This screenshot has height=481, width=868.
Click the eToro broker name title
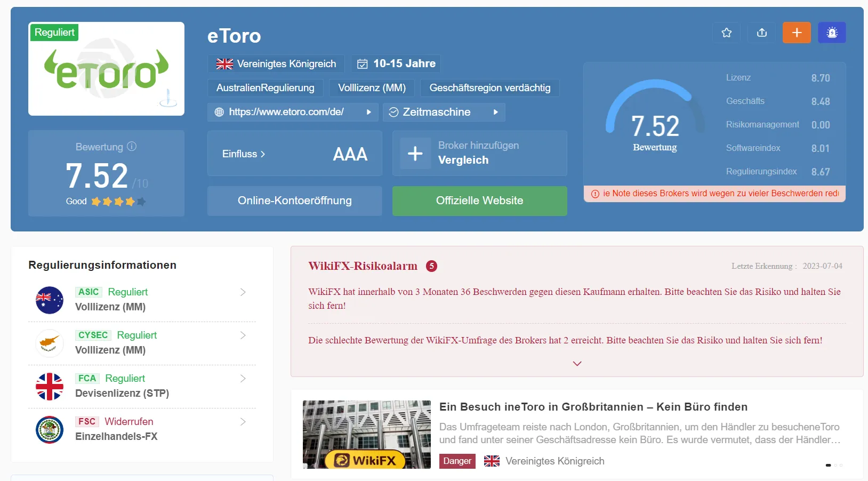pos(234,36)
